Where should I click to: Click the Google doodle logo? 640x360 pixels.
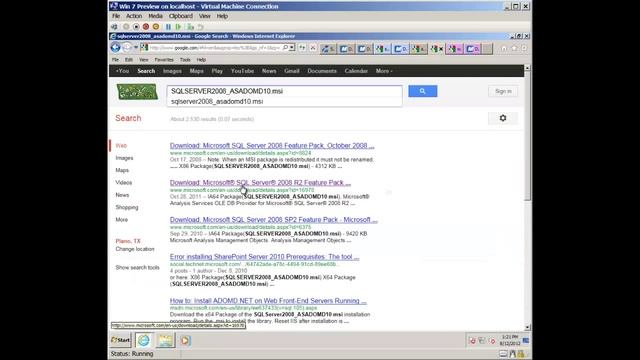(x=137, y=92)
